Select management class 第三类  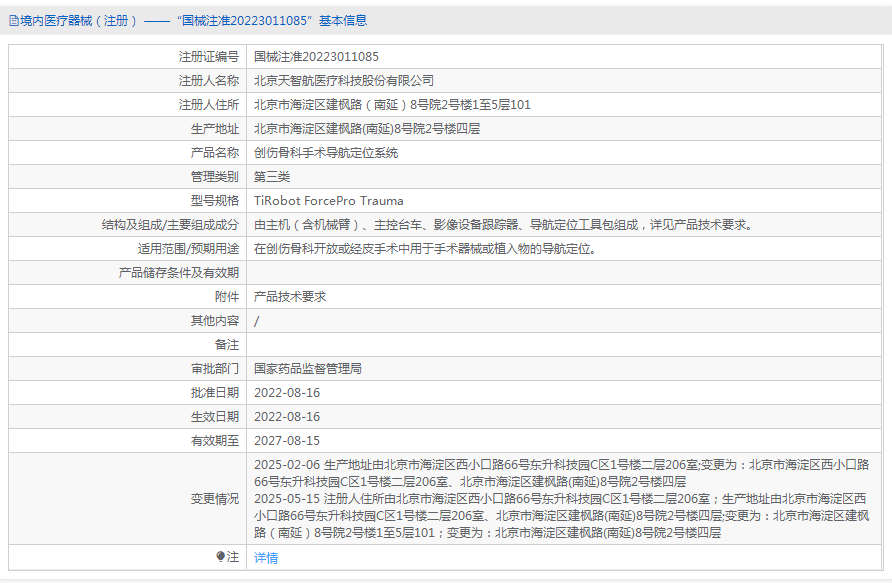point(272,176)
